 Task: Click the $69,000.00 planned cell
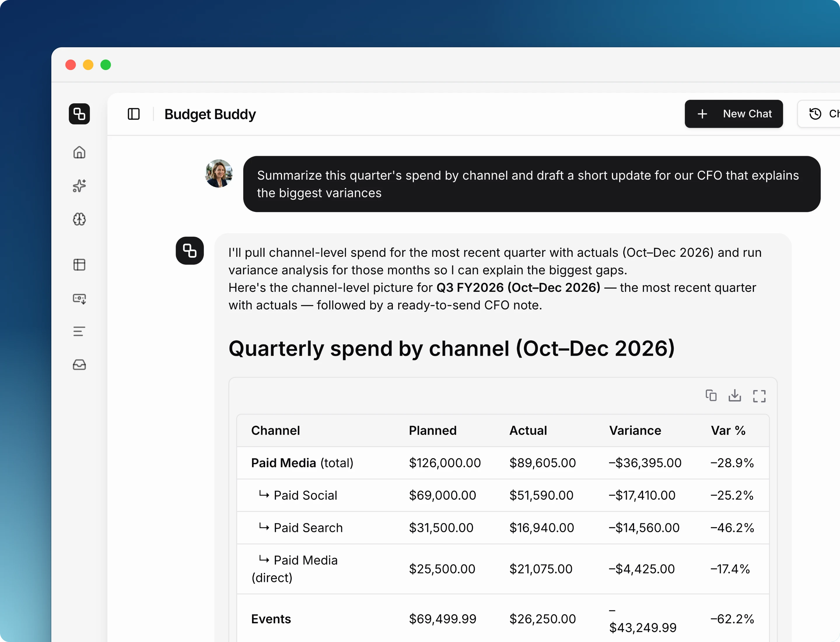click(442, 496)
